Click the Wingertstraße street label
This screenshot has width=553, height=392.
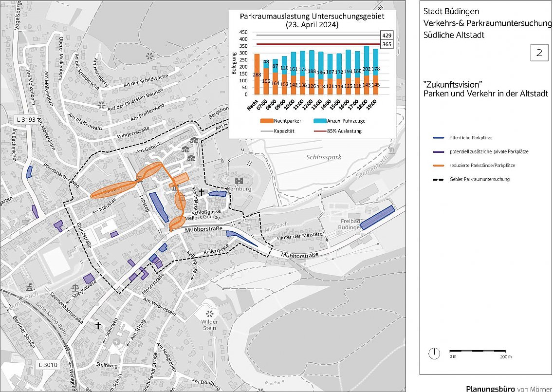coord(132,132)
